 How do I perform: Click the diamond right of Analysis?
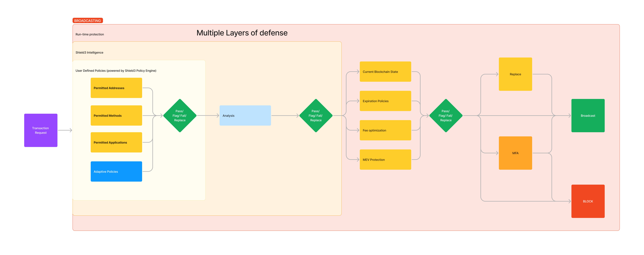click(x=316, y=116)
